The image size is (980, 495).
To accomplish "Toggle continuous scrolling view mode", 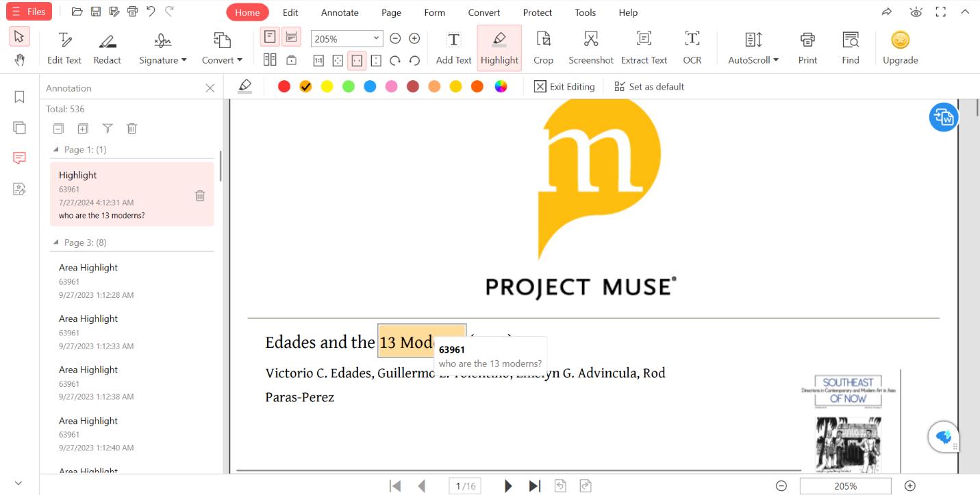I will point(291,37).
